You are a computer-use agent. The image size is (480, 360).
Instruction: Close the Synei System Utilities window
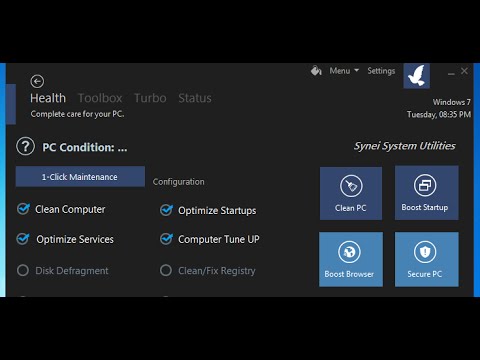[x=464, y=71]
